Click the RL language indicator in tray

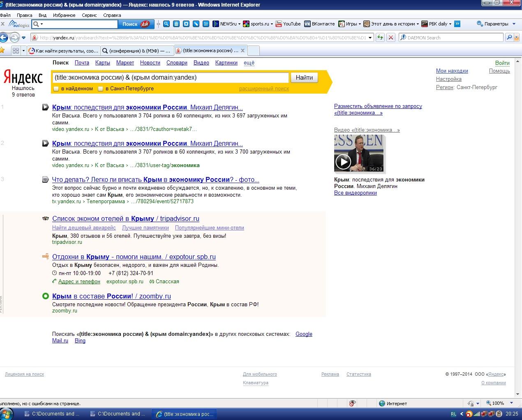pos(453,414)
